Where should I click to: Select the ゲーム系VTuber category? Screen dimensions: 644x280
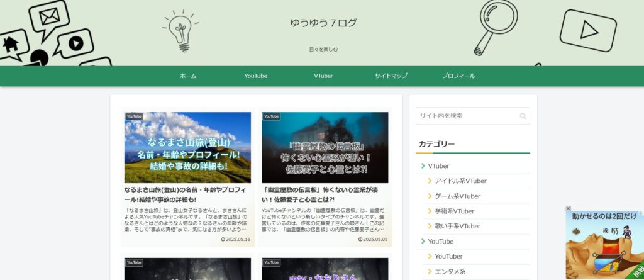458,196
